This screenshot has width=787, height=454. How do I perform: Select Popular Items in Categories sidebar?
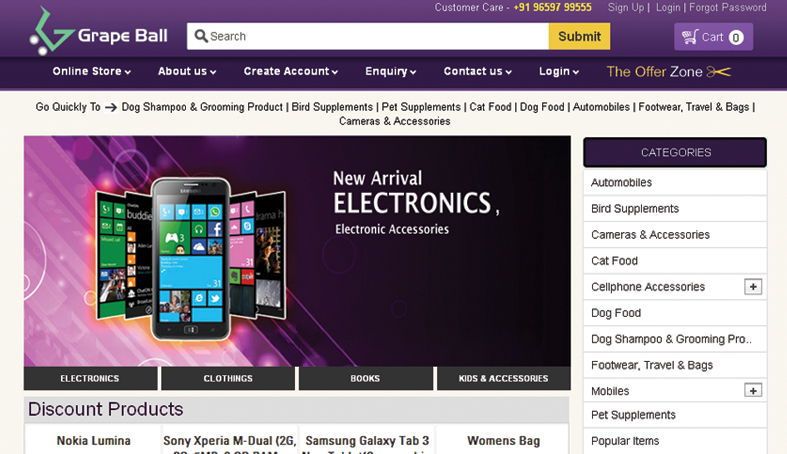(675, 441)
